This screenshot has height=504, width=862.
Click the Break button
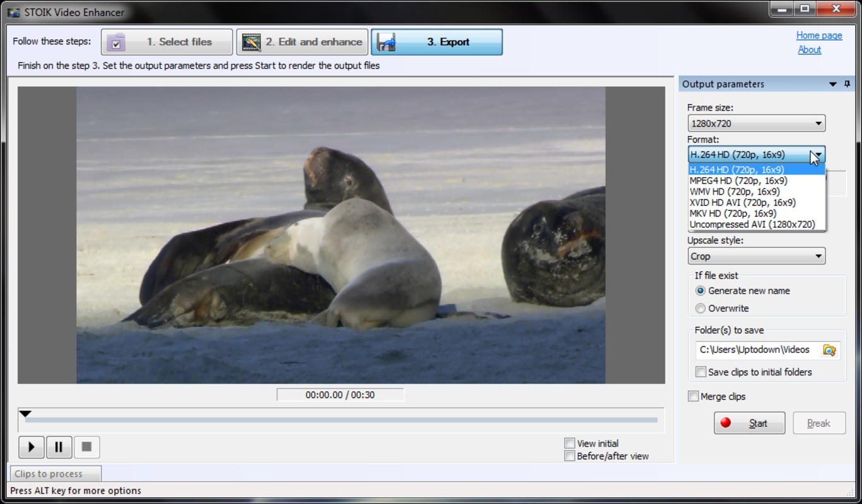(818, 423)
